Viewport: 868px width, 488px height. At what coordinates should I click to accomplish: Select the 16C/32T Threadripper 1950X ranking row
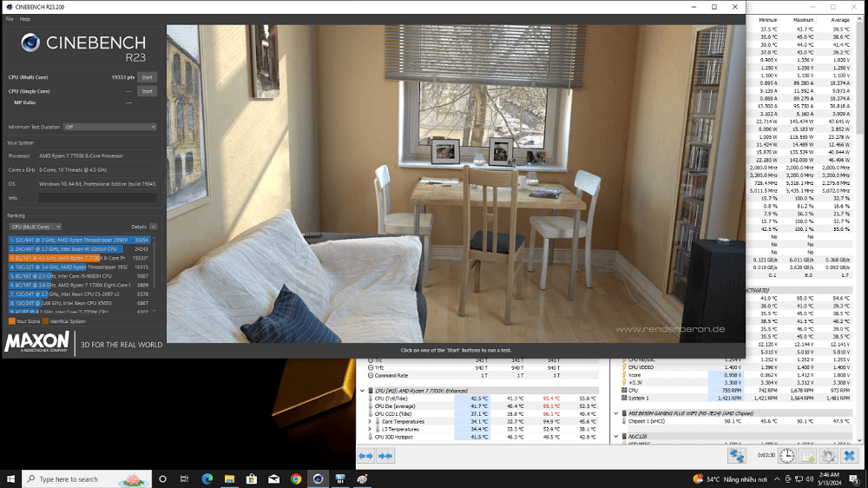tap(79, 267)
